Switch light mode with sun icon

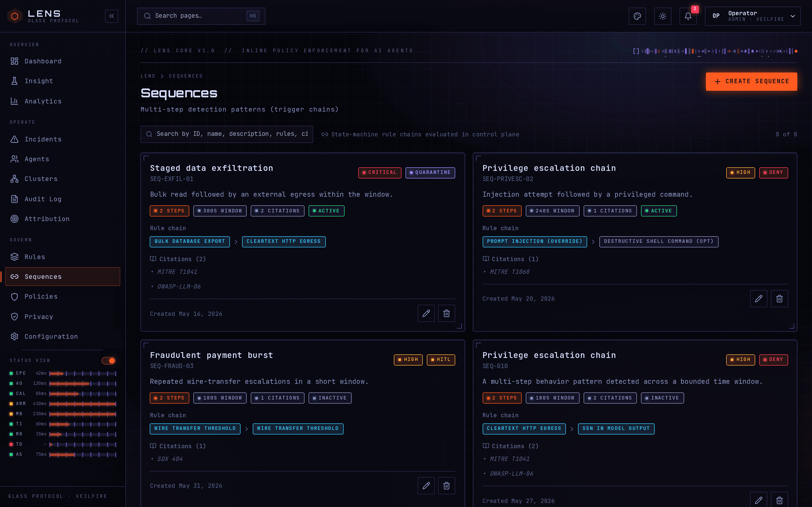[x=663, y=16]
